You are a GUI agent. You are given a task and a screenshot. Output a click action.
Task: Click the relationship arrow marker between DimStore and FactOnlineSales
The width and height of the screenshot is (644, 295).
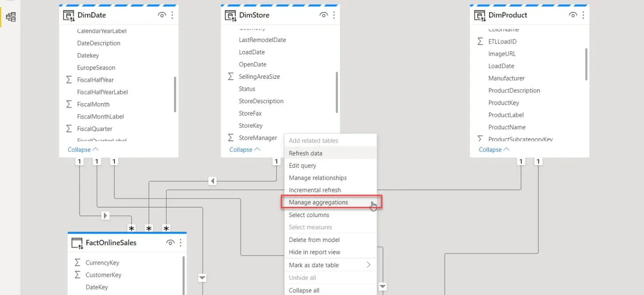[212, 181]
